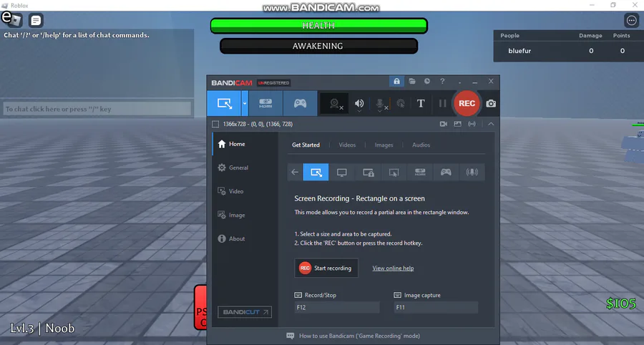Toggle the microphone icon
The image size is (644, 345).
click(x=381, y=105)
